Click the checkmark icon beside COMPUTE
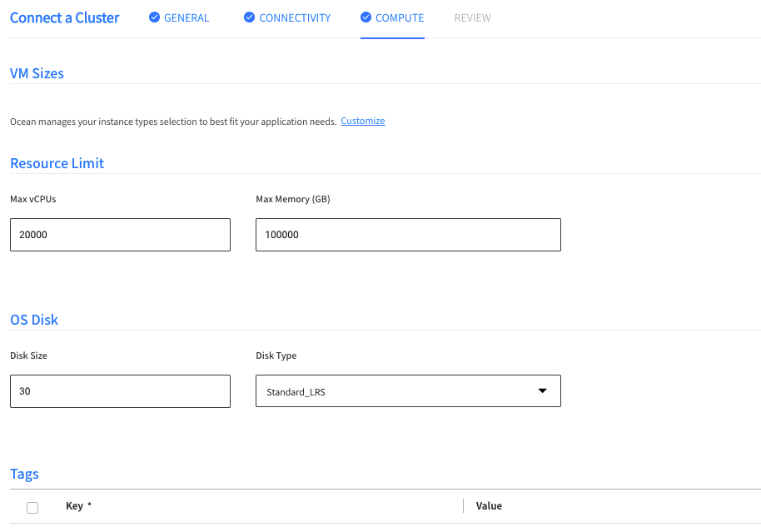The width and height of the screenshot is (761, 532). [366, 17]
